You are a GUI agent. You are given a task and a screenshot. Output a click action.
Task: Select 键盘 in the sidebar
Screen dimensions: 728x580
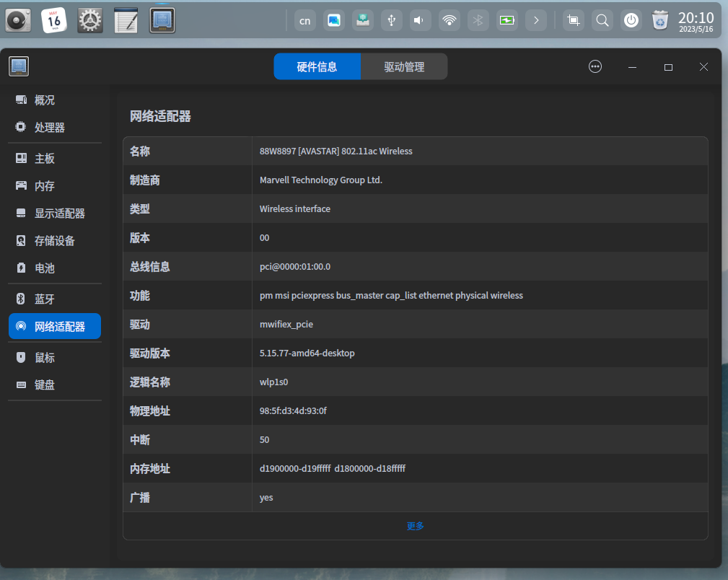(55, 385)
